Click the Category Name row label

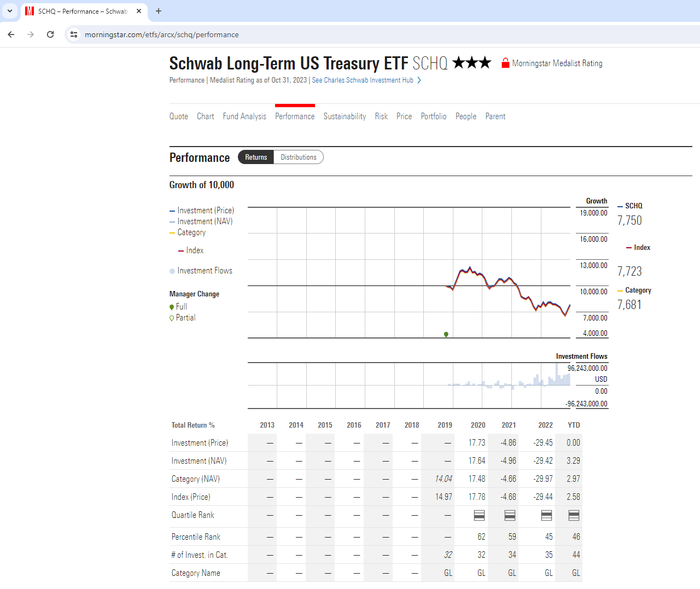click(196, 573)
